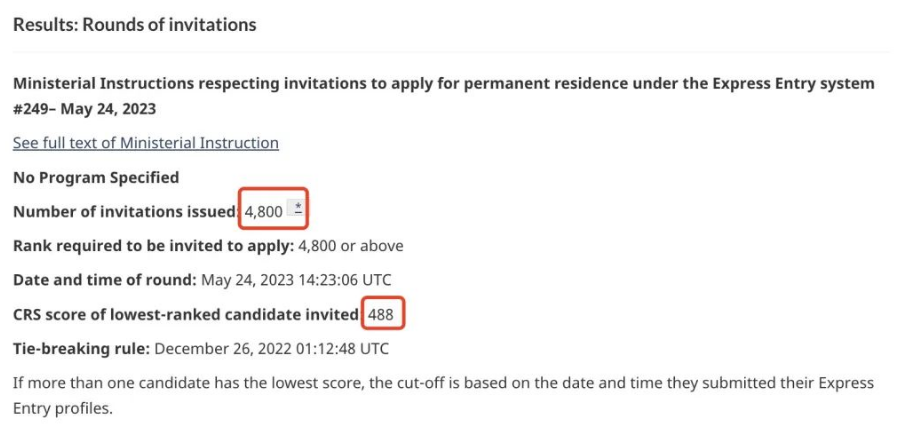The image size is (921, 424).
Task: Click the 'Entry profiles.' closing text
Action: click(62, 409)
